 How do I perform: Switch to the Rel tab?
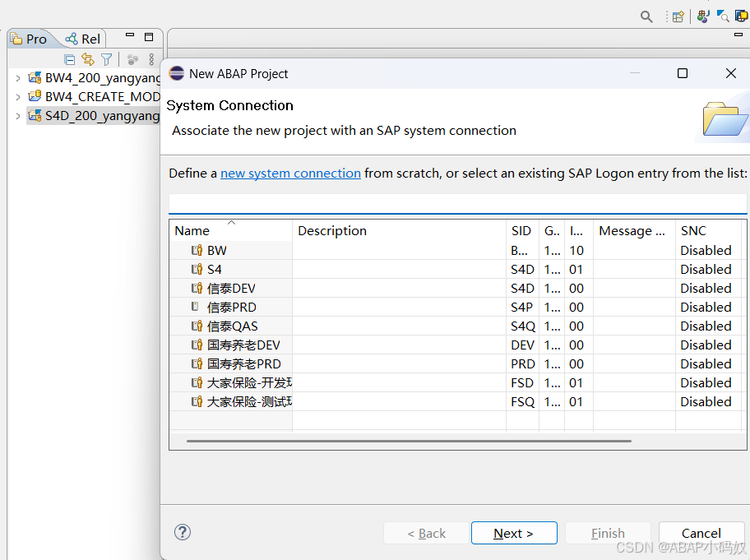(83, 39)
